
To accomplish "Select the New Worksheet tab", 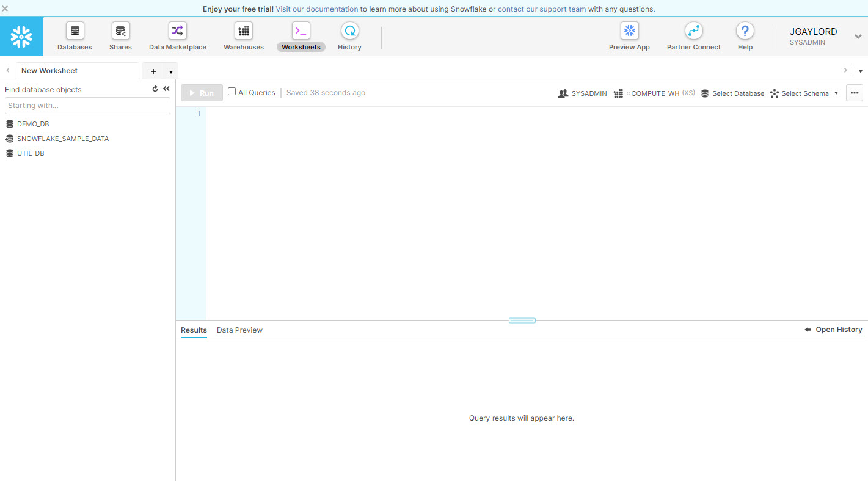I will 78,71.
